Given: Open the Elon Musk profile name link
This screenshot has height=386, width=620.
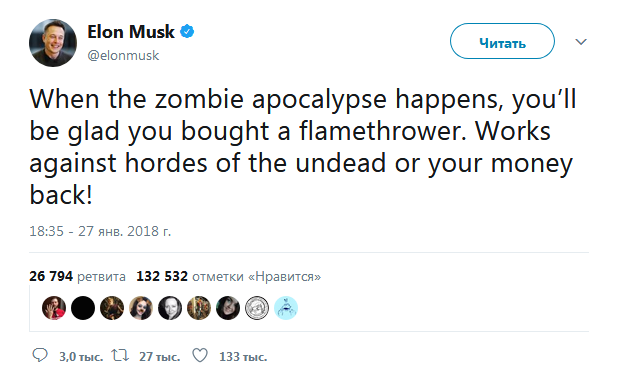Looking at the screenshot, I should [130, 32].
